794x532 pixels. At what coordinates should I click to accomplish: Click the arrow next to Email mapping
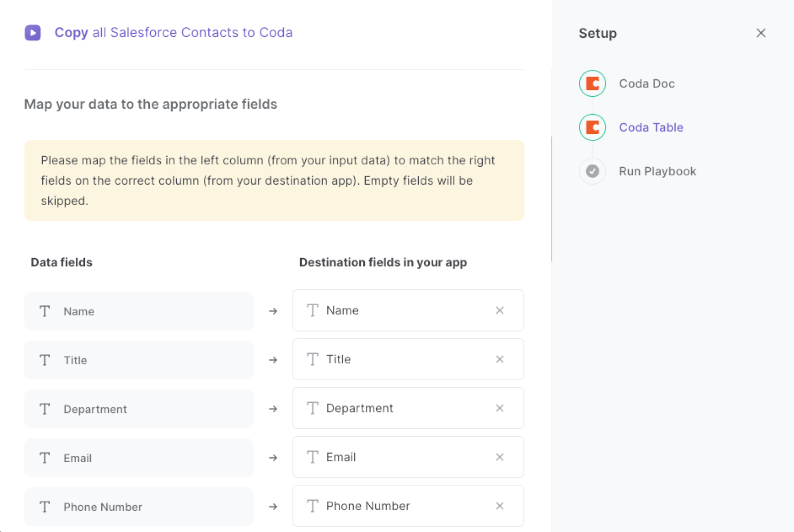[273, 458]
